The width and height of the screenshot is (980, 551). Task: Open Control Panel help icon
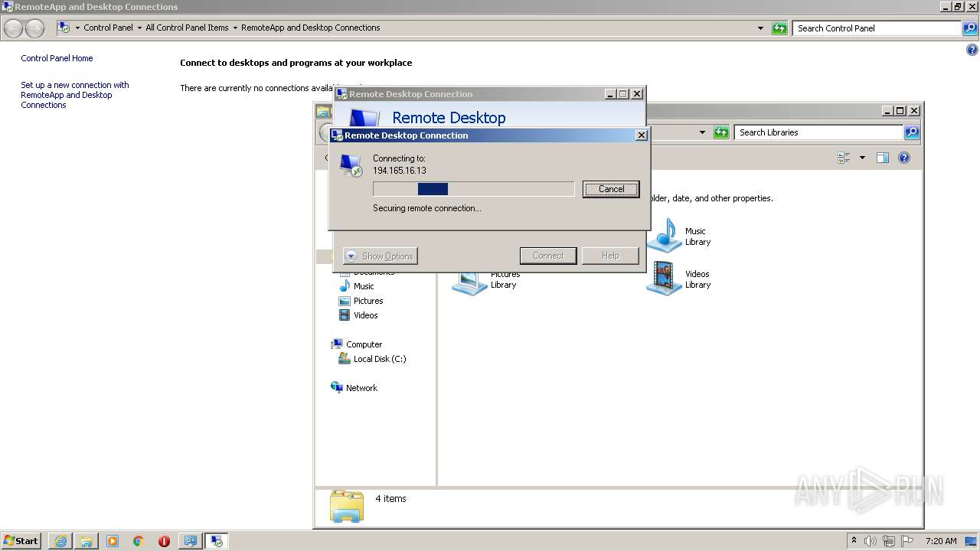pos(972,51)
